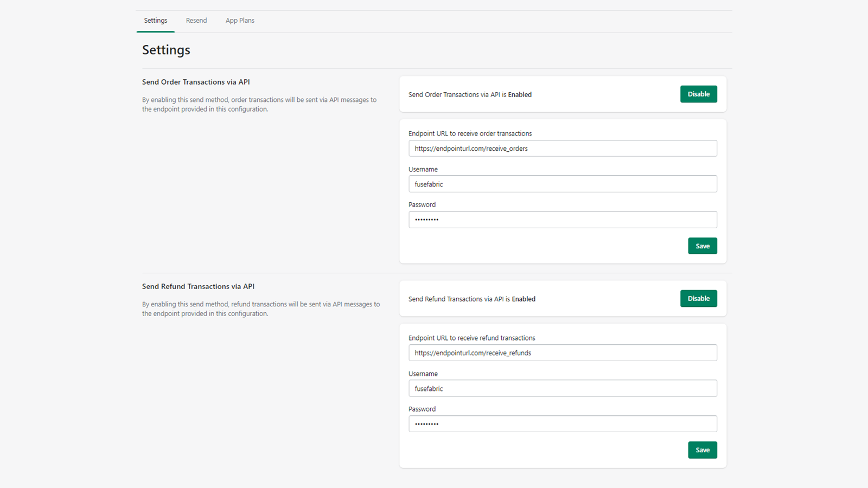The height and width of the screenshot is (488, 868).
Task: Click the 'Send Refund Transactions via API' section title
Action: point(198,286)
